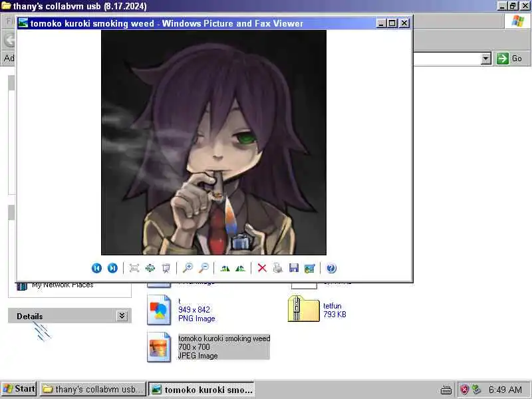Maximize the Picture and Fax Viewer window
Image resolution: width=532 pixels, height=399 pixels.
[x=392, y=23]
